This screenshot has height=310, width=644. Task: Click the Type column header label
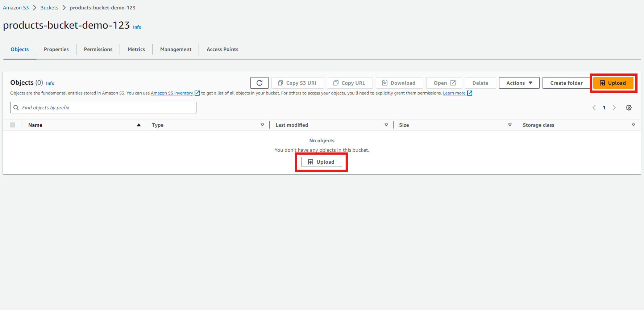point(158,125)
